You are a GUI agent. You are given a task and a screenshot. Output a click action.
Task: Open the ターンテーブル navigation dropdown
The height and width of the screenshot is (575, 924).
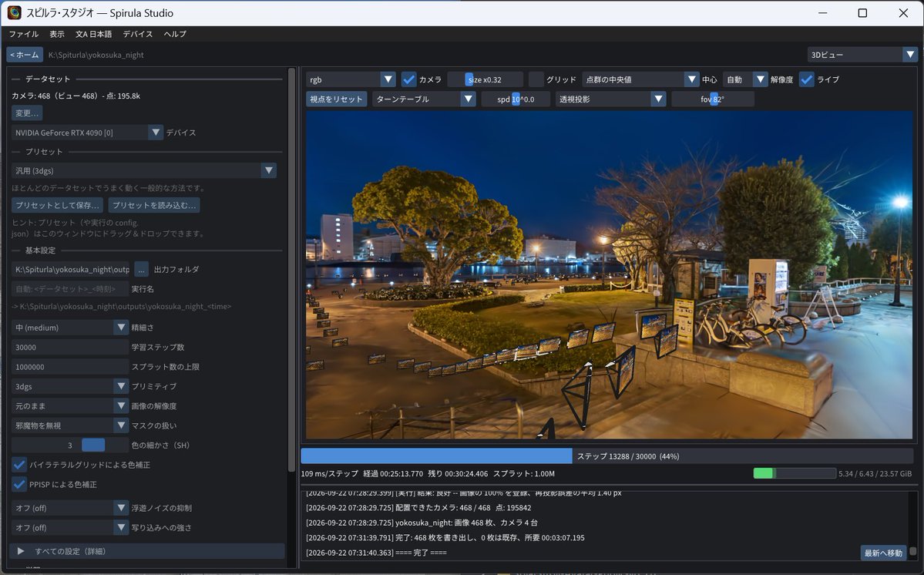tap(424, 99)
